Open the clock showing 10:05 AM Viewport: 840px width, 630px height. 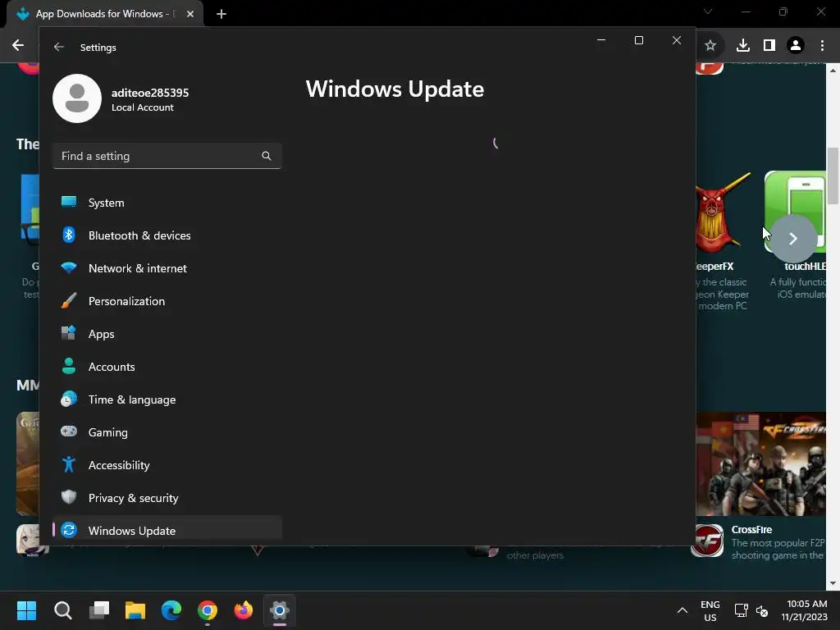[804, 610]
